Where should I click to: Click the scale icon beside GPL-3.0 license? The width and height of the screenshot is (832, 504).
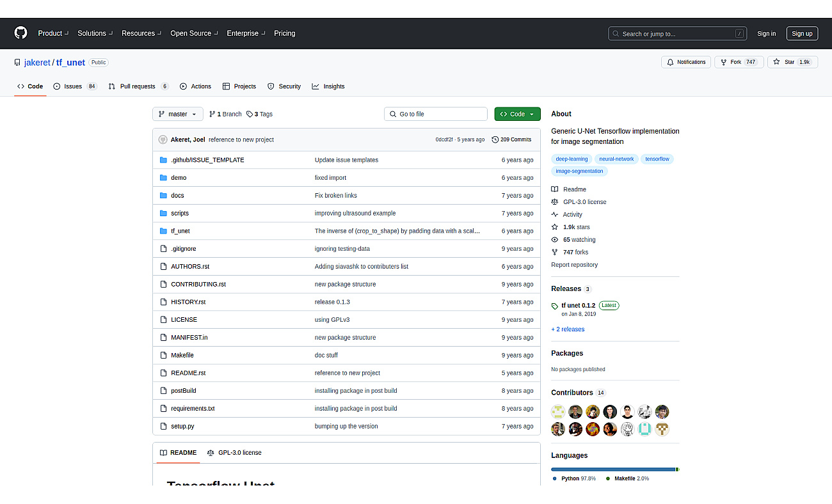pyautogui.click(x=555, y=202)
